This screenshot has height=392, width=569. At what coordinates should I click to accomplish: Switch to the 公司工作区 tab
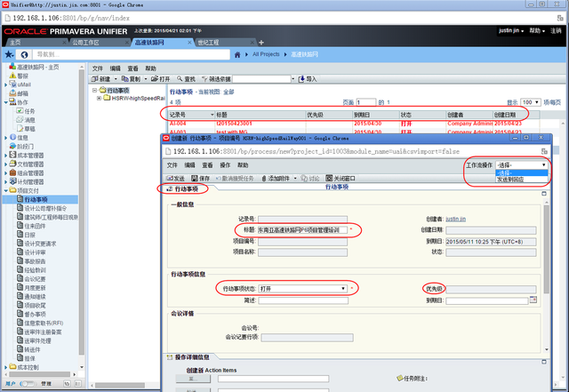[x=86, y=42]
